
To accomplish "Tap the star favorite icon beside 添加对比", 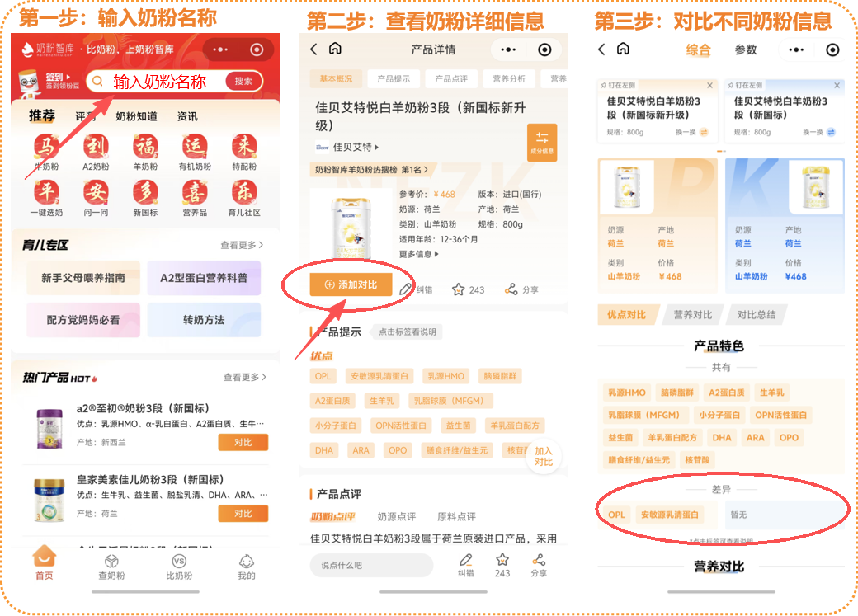I will pos(458,289).
